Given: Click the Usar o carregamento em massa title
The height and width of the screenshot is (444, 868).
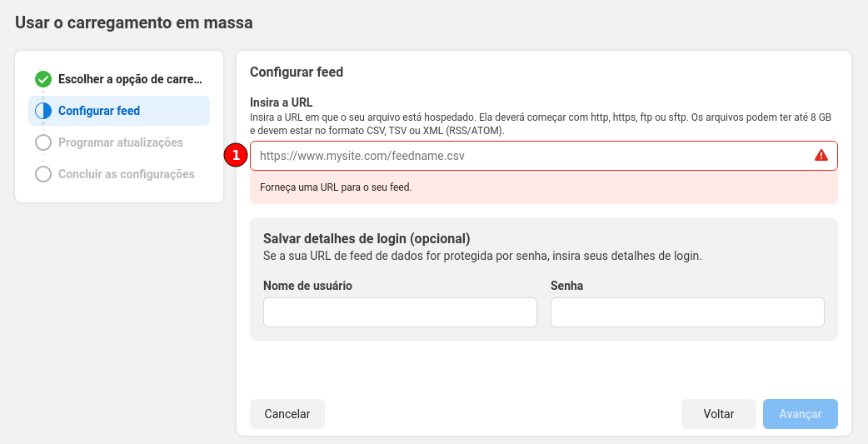Looking at the screenshot, I should [134, 22].
